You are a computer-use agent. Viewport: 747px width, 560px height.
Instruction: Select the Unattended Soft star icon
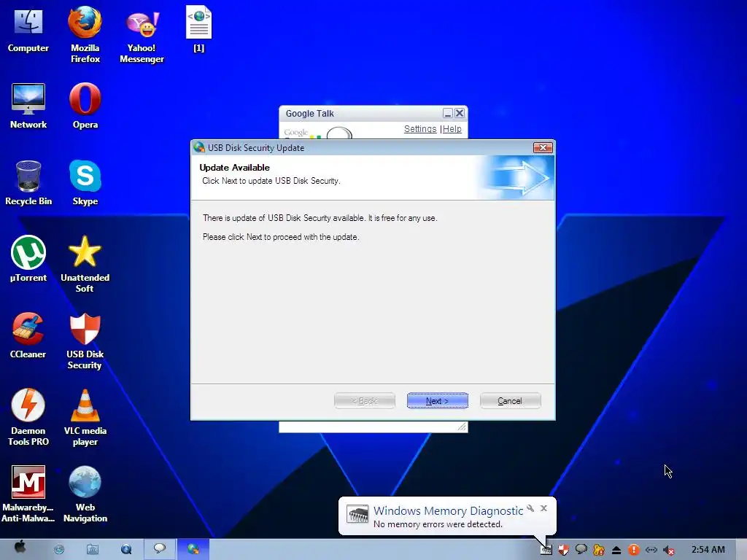[x=85, y=264]
